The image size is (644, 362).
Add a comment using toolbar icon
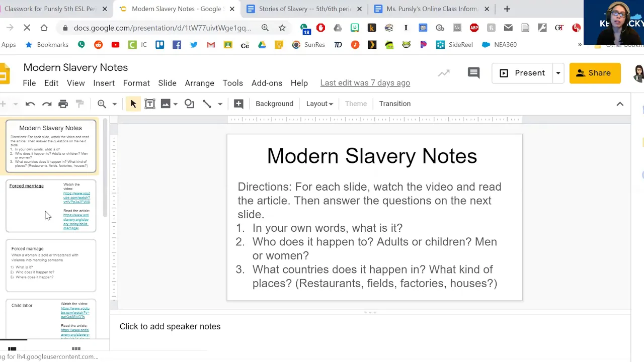(x=238, y=104)
